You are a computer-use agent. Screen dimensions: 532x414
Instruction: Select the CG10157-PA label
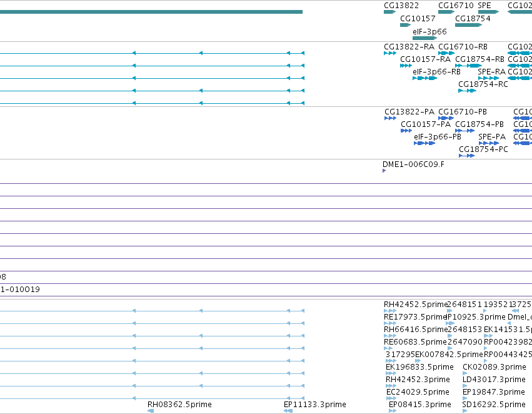(426, 124)
